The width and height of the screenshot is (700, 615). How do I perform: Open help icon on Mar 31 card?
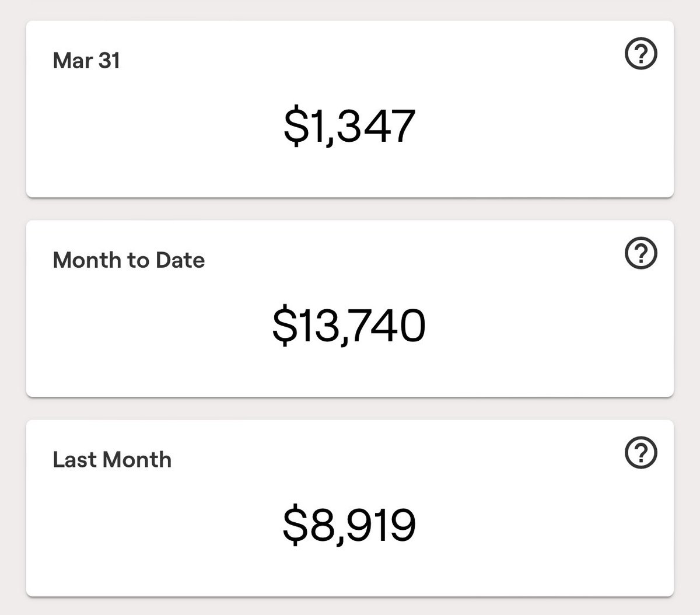pos(640,54)
